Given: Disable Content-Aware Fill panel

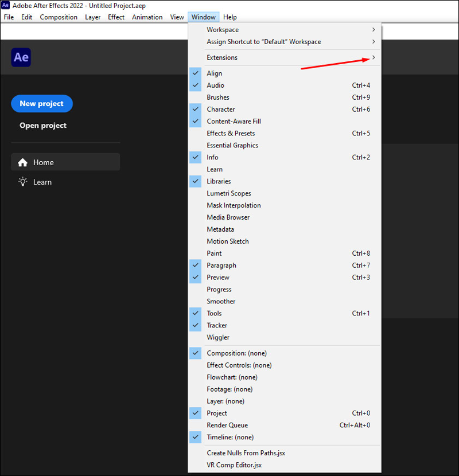Looking at the screenshot, I should 285,121.
